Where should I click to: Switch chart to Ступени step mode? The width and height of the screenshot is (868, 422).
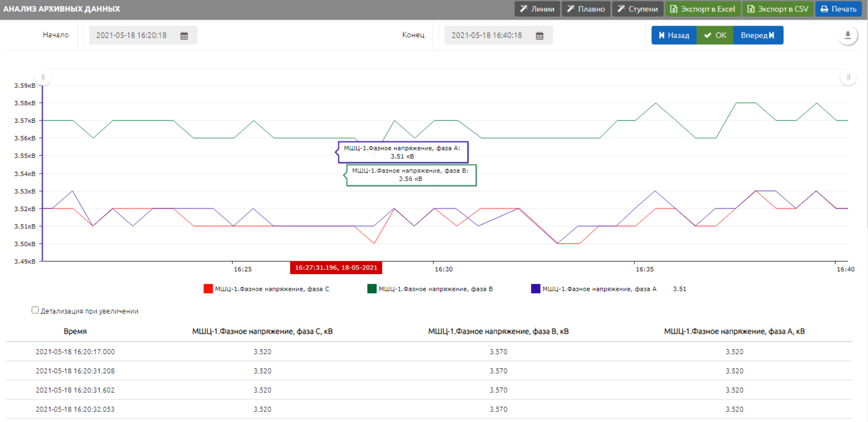click(637, 9)
